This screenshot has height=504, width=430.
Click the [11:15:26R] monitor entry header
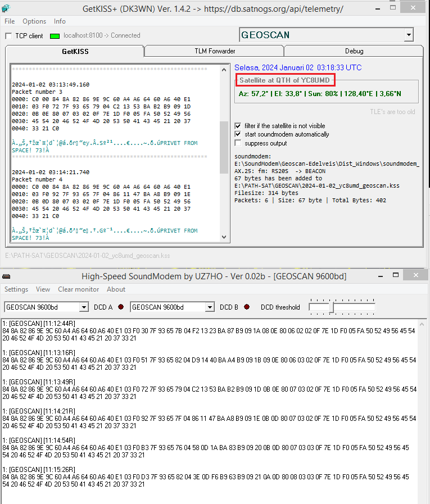click(39, 470)
